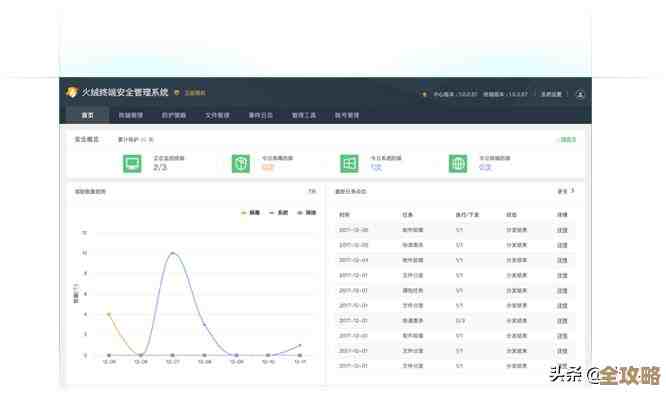The image size is (666, 394).
Task: Click the green monitored-terminals computer icon
Action: (x=132, y=163)
